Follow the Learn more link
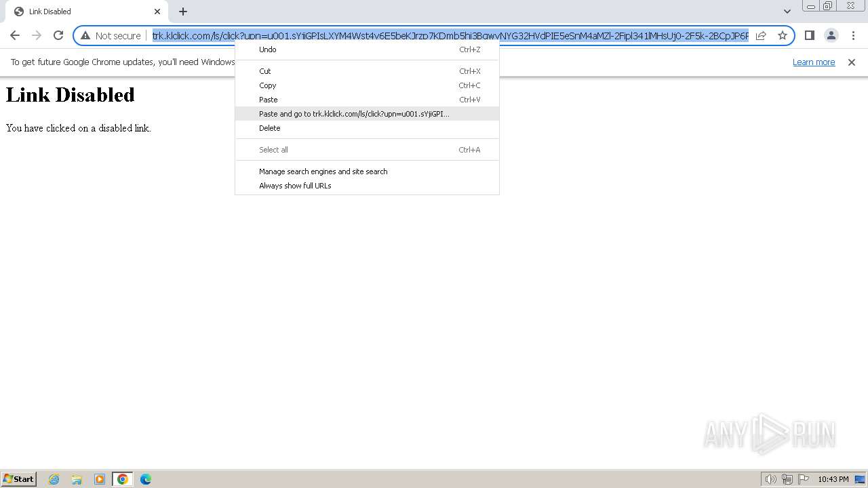Image resolution: width=868 pixels, height=488 pixels. click(x=814, y=62)
